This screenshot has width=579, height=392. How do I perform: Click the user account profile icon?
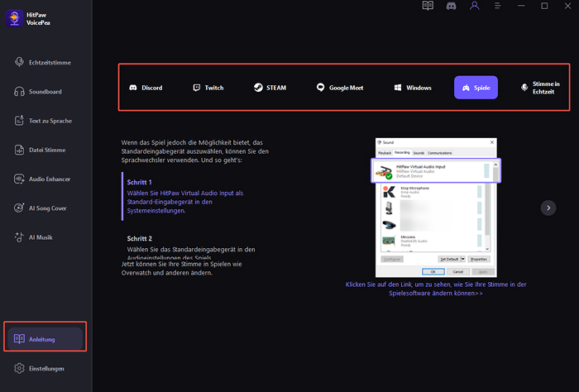click(474, 6)
